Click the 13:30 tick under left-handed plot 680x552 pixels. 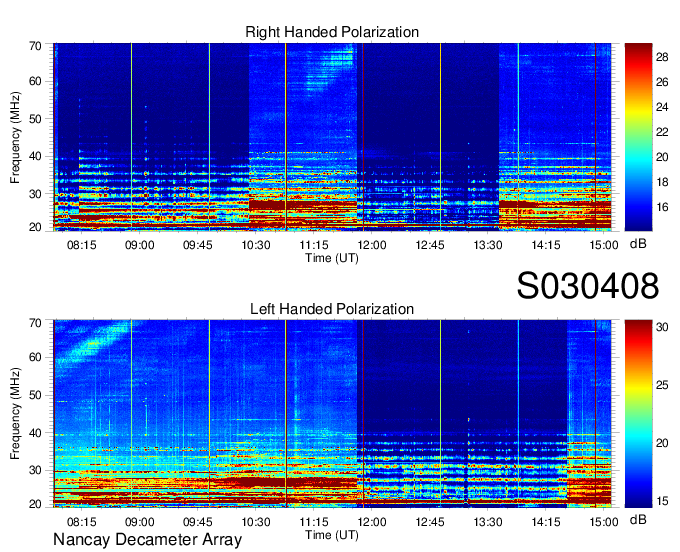[488, 522]
